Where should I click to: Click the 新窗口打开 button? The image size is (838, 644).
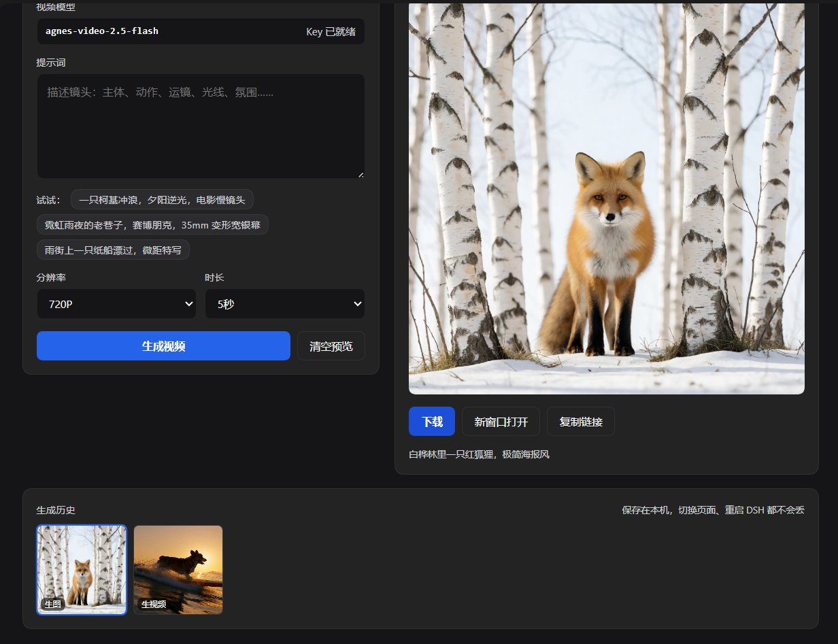(501, 422)
